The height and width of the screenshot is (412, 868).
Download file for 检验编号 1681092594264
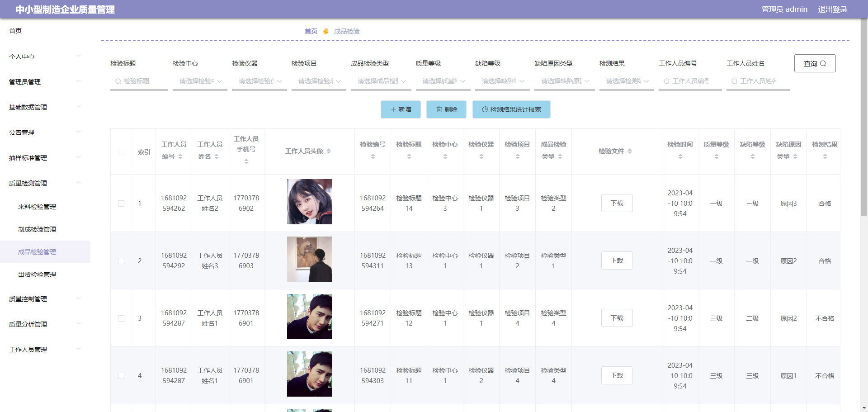pos(617,203)
